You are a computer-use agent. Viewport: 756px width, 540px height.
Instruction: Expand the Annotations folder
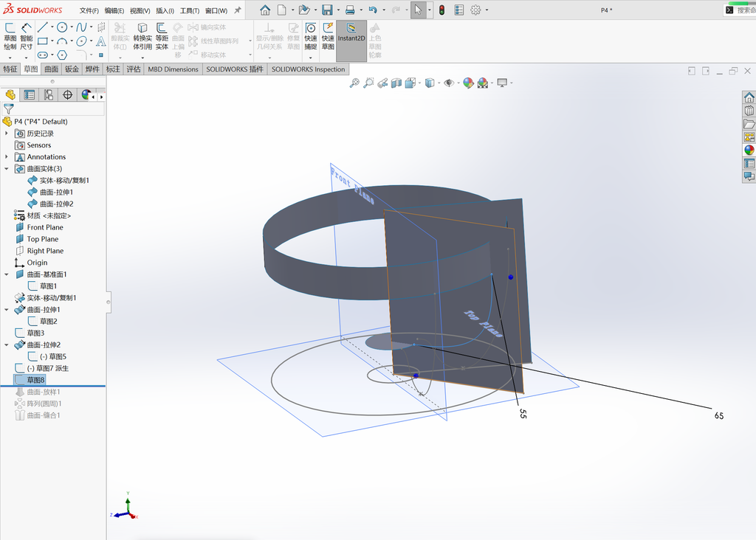point(6,156)
